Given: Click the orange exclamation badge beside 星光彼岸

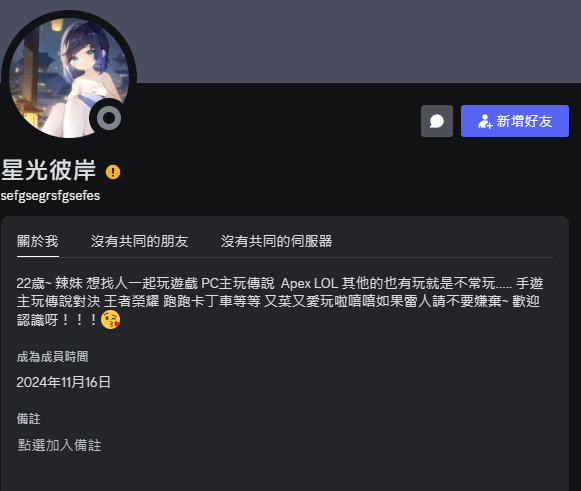Looking at the screenshot, I should [113, 172].
